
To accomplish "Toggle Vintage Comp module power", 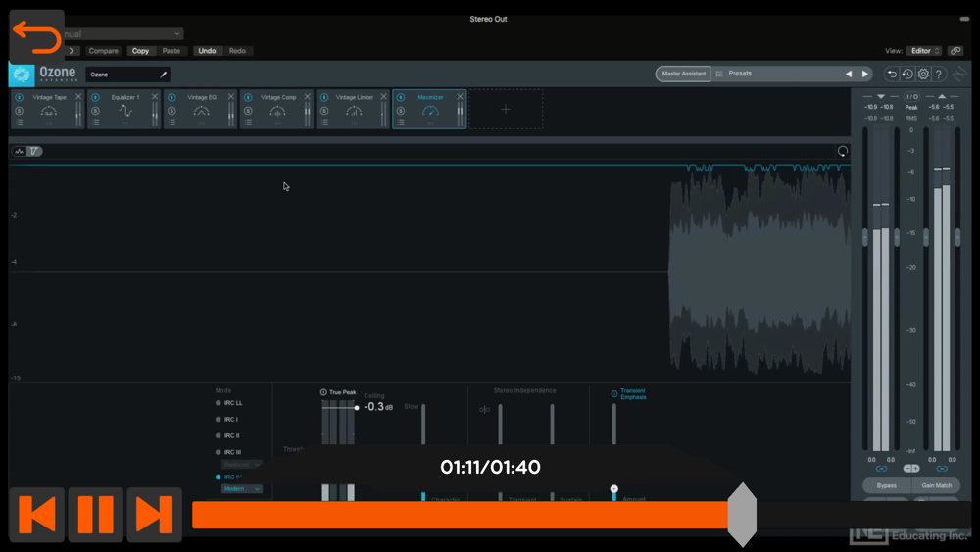I will 248,97.
